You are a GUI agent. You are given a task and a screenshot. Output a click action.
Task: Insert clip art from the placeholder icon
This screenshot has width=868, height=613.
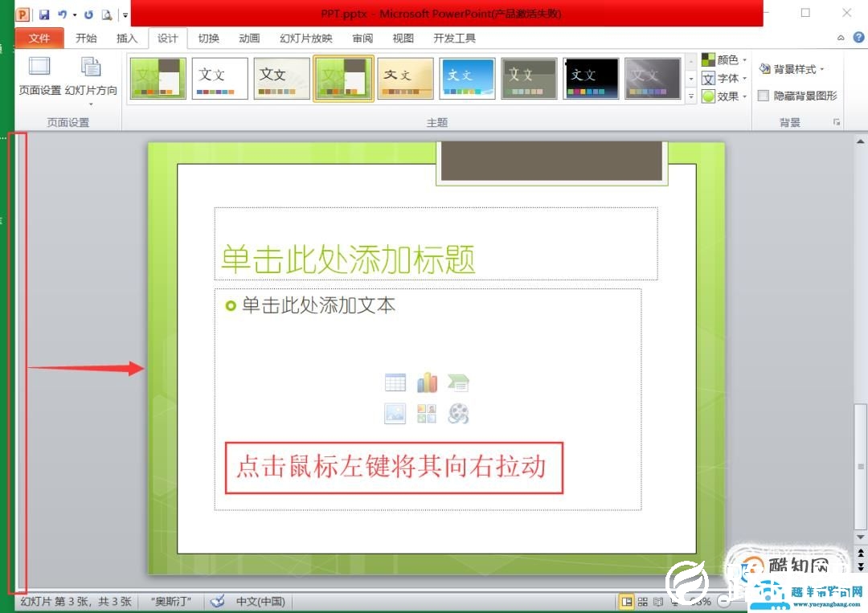point(427,413)
